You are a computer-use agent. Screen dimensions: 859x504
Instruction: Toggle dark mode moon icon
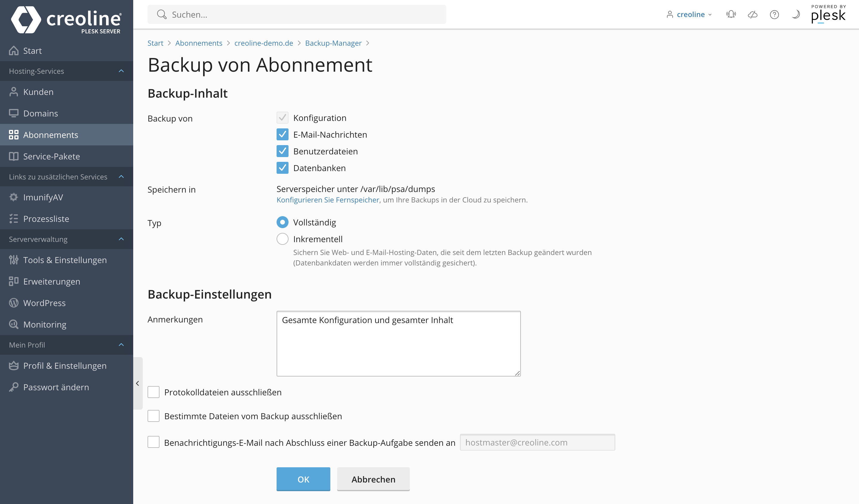click(x=796, y=14)
